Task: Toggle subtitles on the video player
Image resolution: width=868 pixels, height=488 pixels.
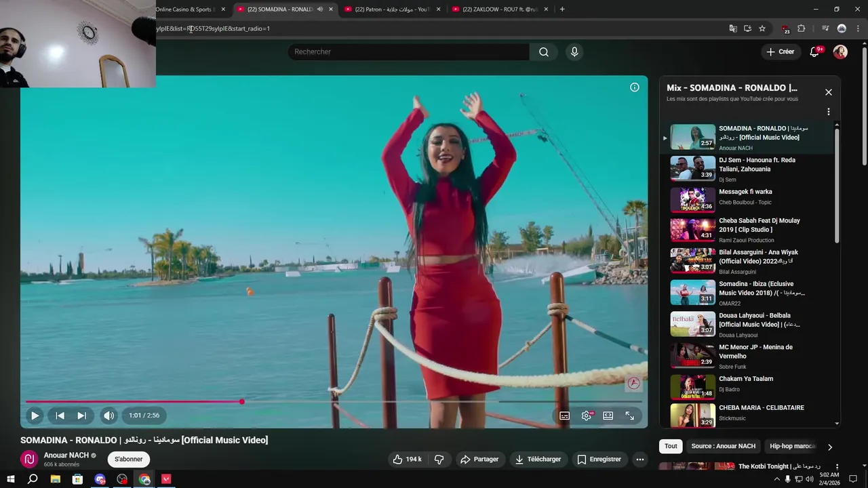Action: click(x=564, y=415)
